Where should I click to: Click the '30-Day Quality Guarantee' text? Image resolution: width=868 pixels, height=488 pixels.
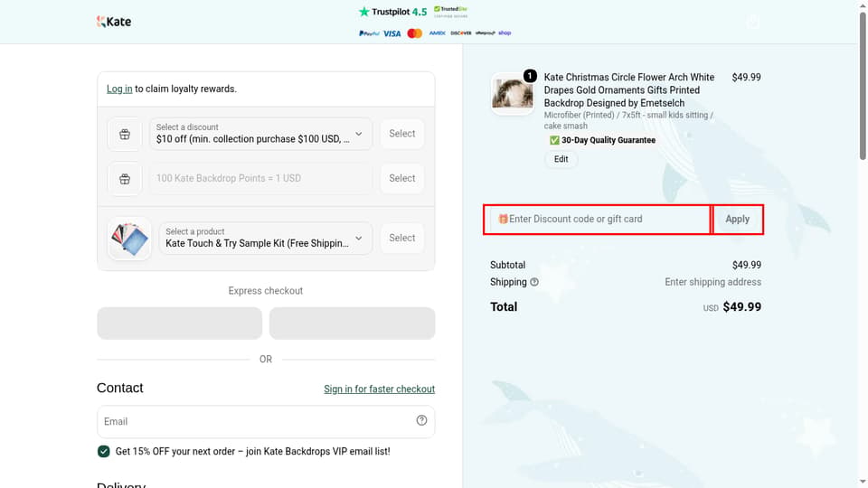pyautogui.click(x=609, y=141)
